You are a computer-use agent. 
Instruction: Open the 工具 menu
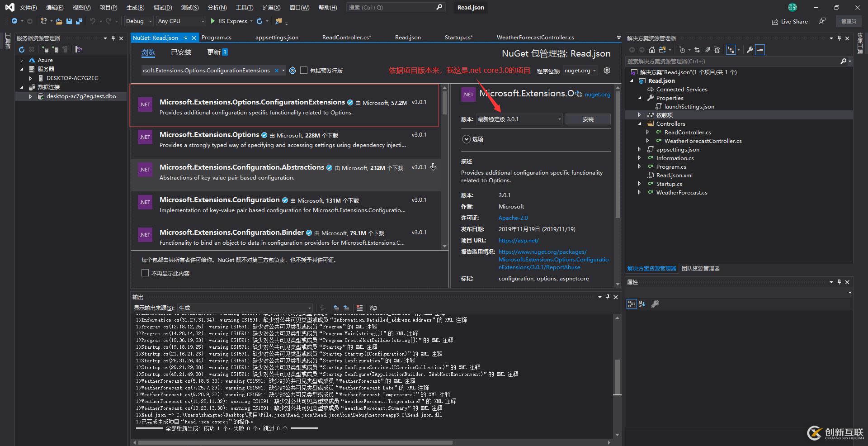point(245,7)
